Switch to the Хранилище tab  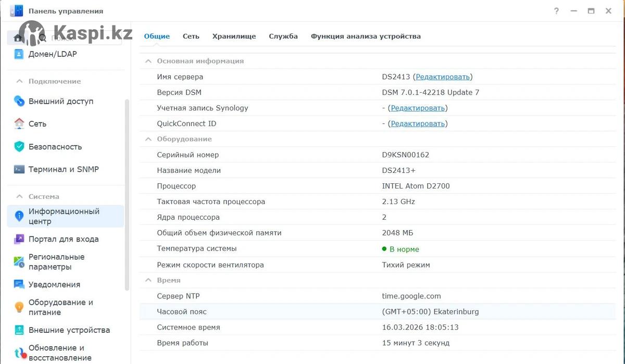234,36
